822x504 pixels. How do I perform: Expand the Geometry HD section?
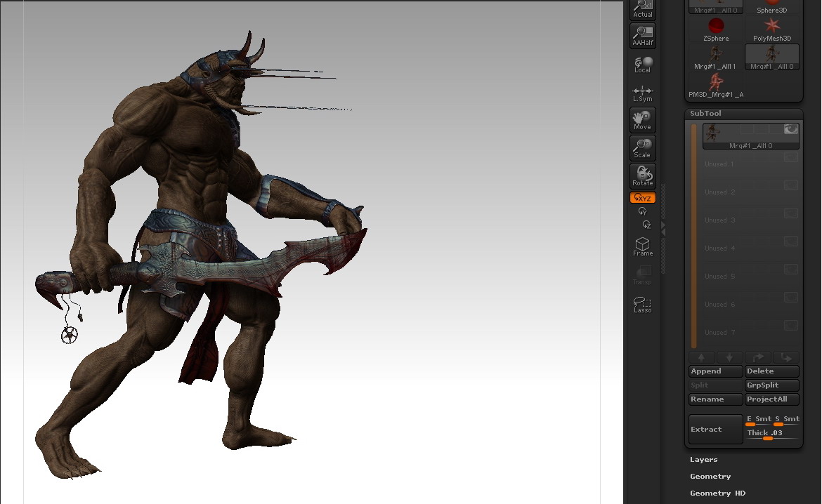click(x=717, y=493)
